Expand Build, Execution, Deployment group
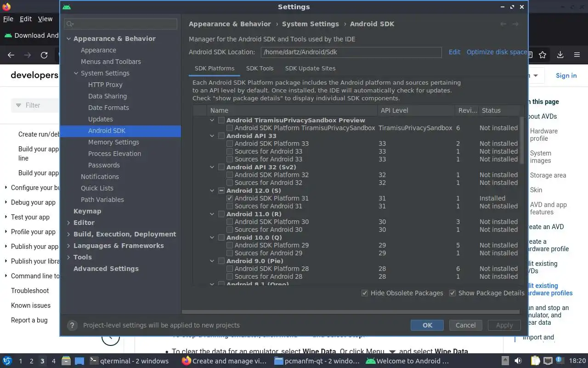Viewport: 588px width, 368px height. 68,234
